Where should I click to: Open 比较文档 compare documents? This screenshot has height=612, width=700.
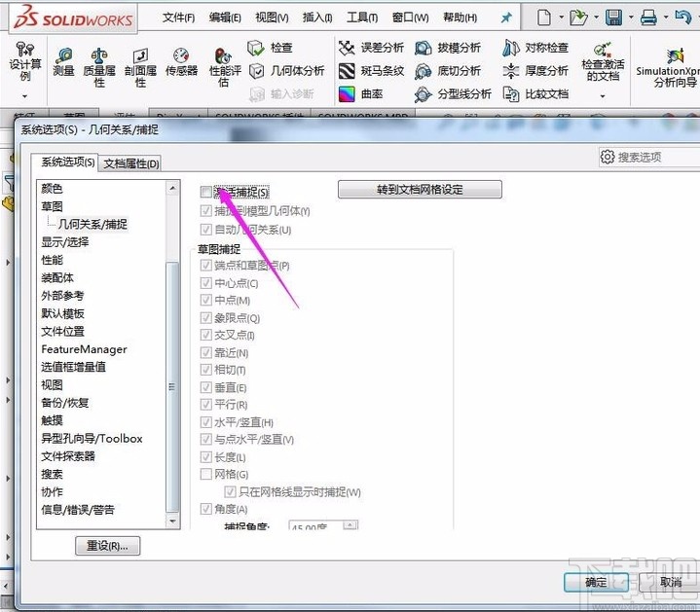click(535, 94)
